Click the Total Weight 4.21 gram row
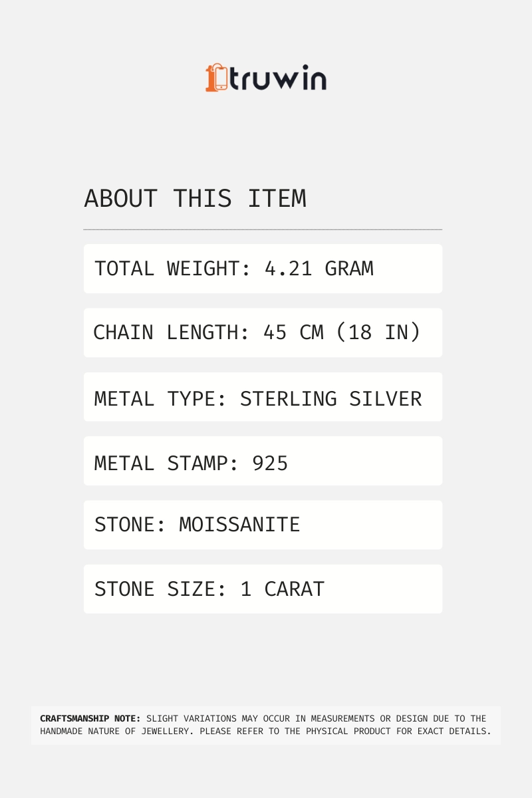Screen dimensions: 532x798 point(263,269)
